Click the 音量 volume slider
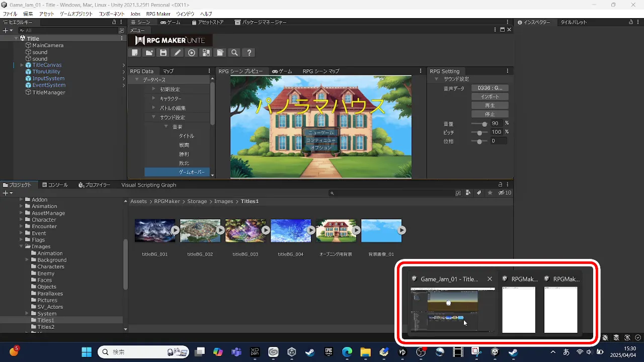Viewport: 644px width, 362px height. (479, 124)
